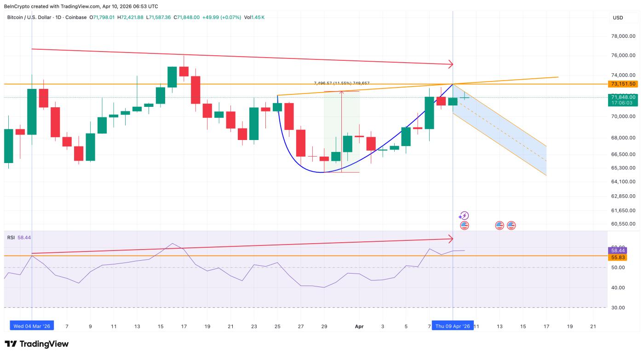Open the US flag event below lightning icon

(465, 225)
